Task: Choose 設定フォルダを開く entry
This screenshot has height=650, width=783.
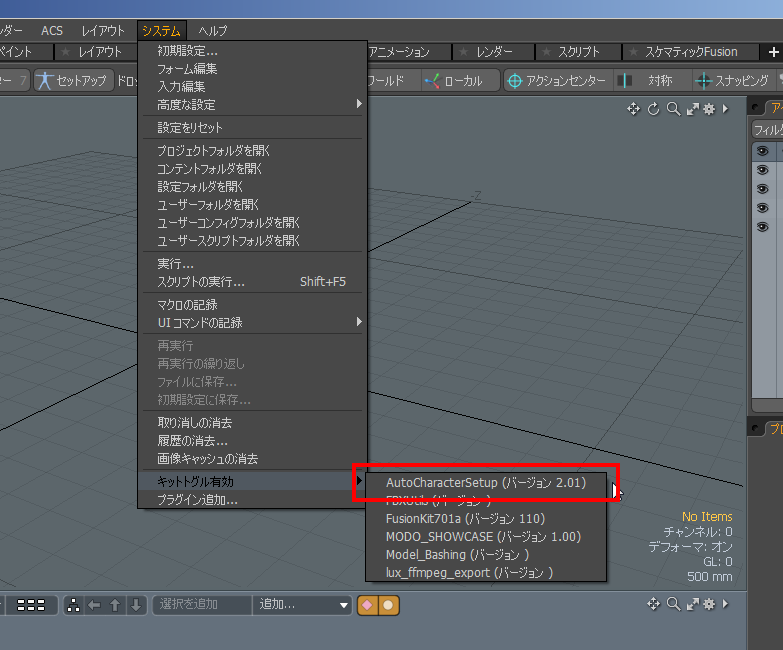Action: pos(253,187)
